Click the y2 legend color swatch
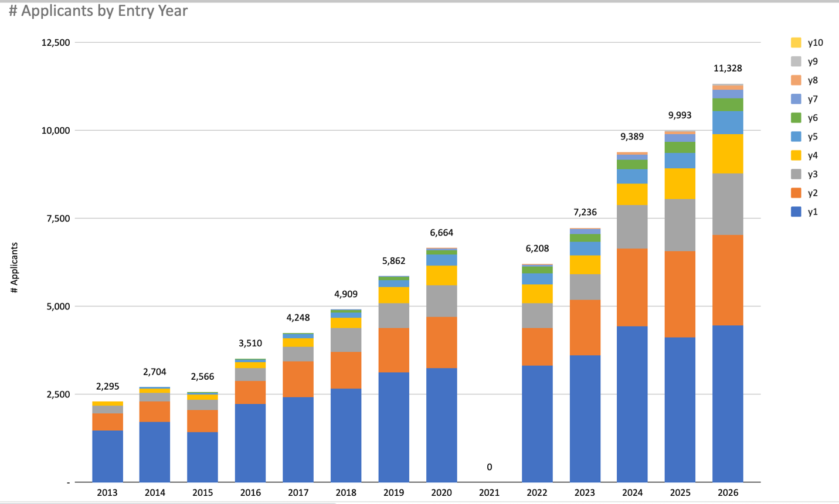Viewport: 839px width, 504px height. 796,193
